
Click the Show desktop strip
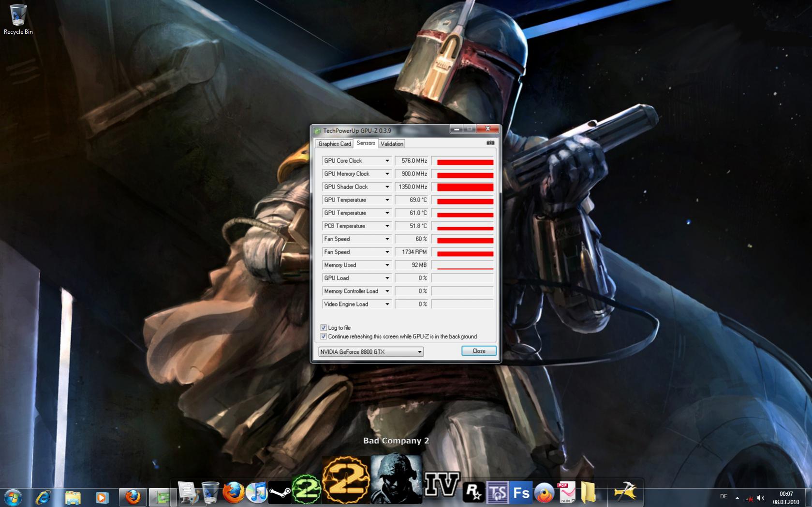tap(808, 498)
